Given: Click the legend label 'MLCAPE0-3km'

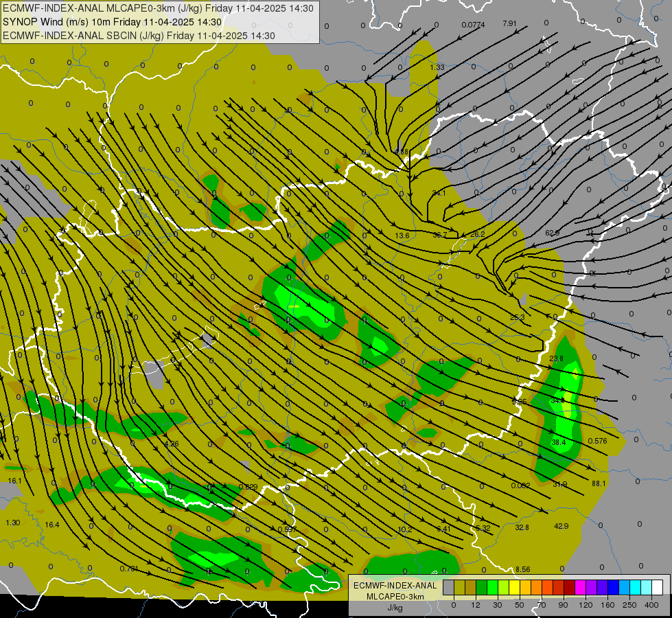Looking at the screenshot, I should tap(395, 596).
